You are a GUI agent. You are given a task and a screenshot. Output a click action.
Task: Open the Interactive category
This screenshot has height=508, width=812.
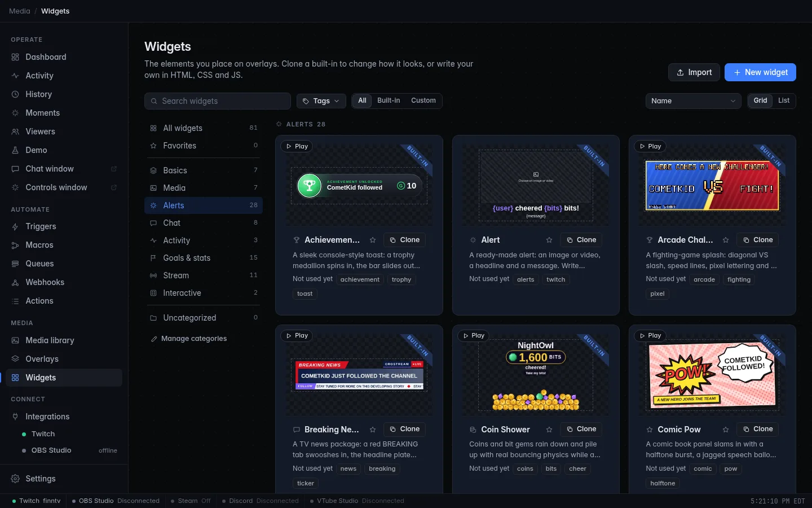pyautogui.click(x=204, y=293)
